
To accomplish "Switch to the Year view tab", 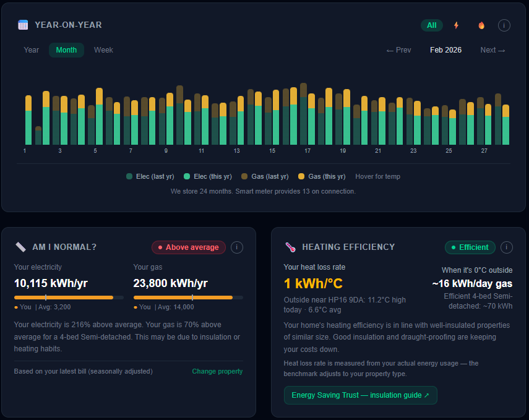I will tap(32, 50).
